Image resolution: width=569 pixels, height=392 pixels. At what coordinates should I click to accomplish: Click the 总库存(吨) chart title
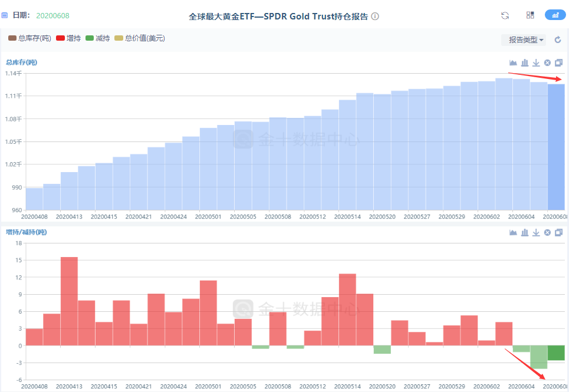pos(21,62)
